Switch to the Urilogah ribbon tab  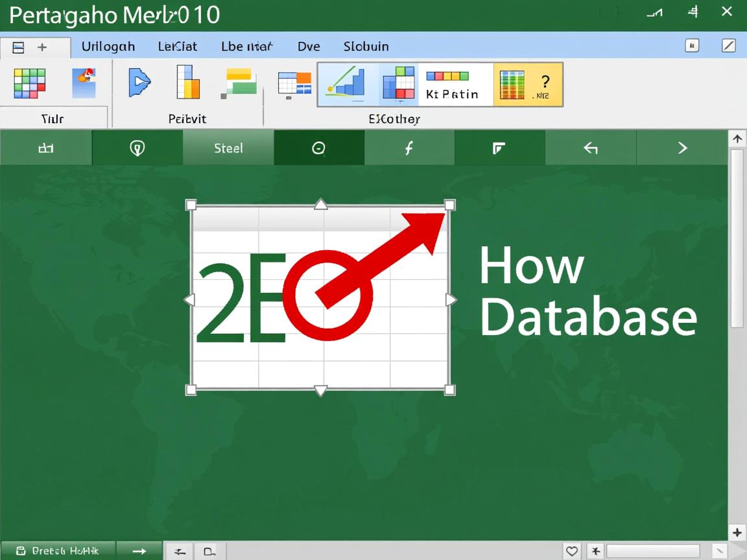[108, 46]
